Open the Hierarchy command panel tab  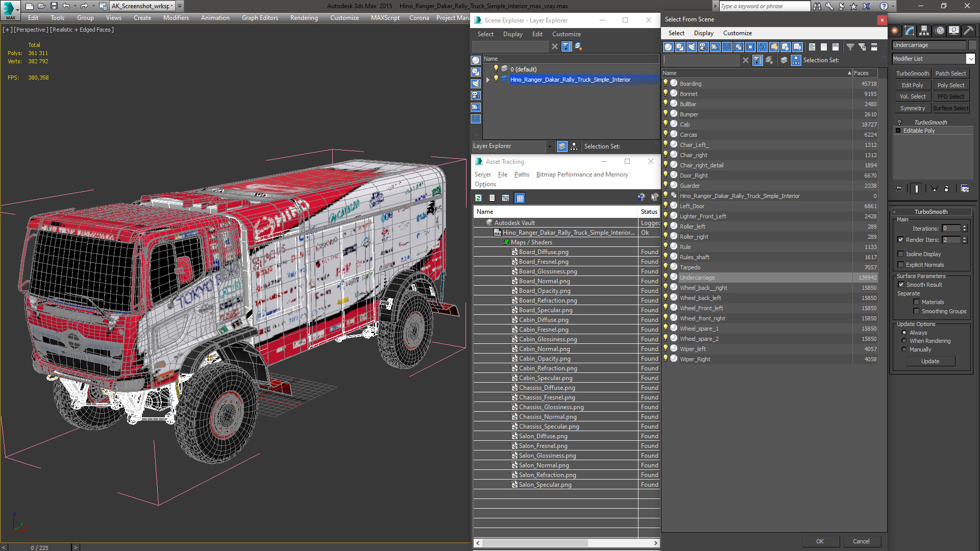click(x=924, y=31)
